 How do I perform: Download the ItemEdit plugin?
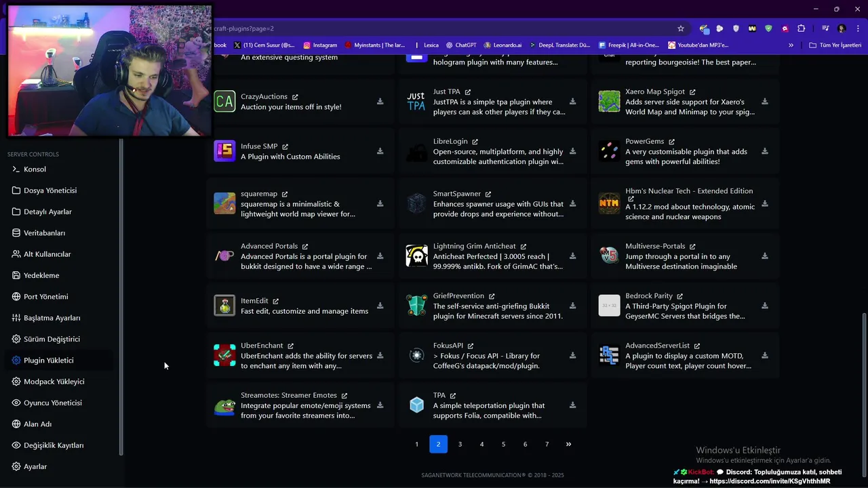click(x=380, y=306)
